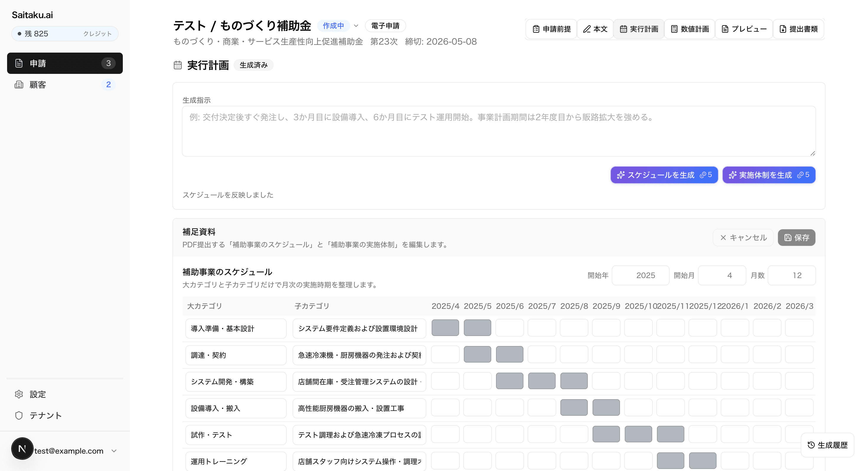This screenshot has width=868, height=471.
Task: Open the 設定 page
Action: tap(65, 394)
